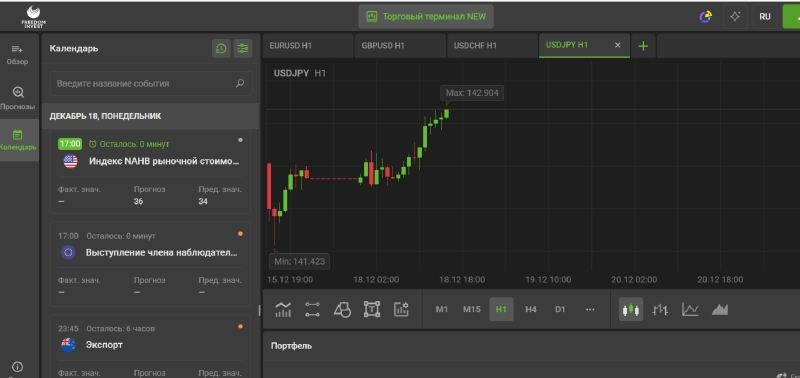
Task: Switch to GBPUSD H1 tab
Action: (400, 45)
